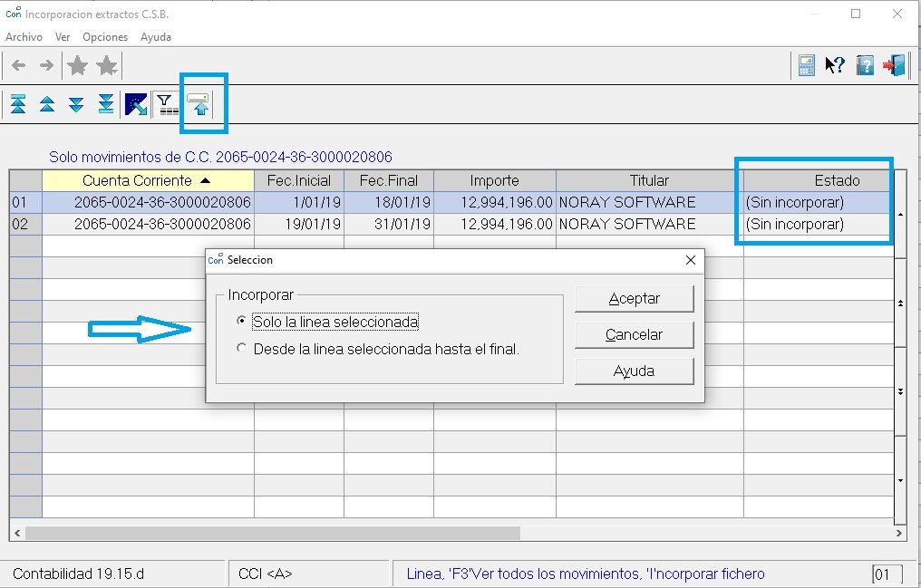921x588 pixels.
Task: Click the Titular column header
Action: point(650,180)
